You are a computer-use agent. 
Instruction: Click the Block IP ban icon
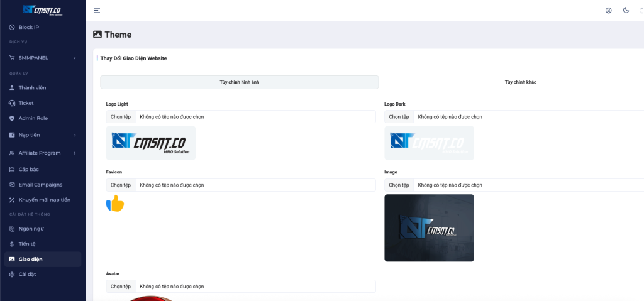(x=12, y=28)
